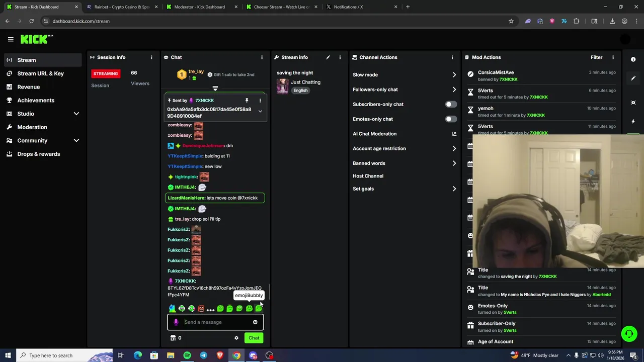Open Telegram from the taskbar
The width and height of the screenshot is (644, 362).
(203, 355)
